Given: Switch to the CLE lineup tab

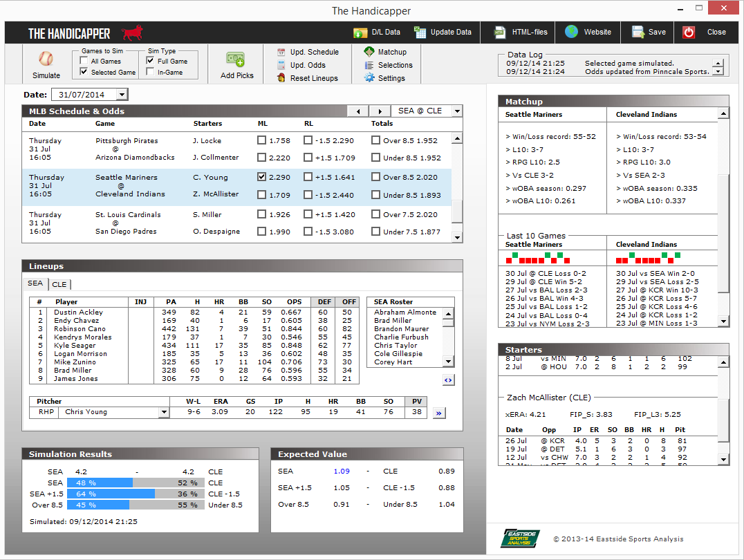Looking at the screenshot, I should [59, 284].
